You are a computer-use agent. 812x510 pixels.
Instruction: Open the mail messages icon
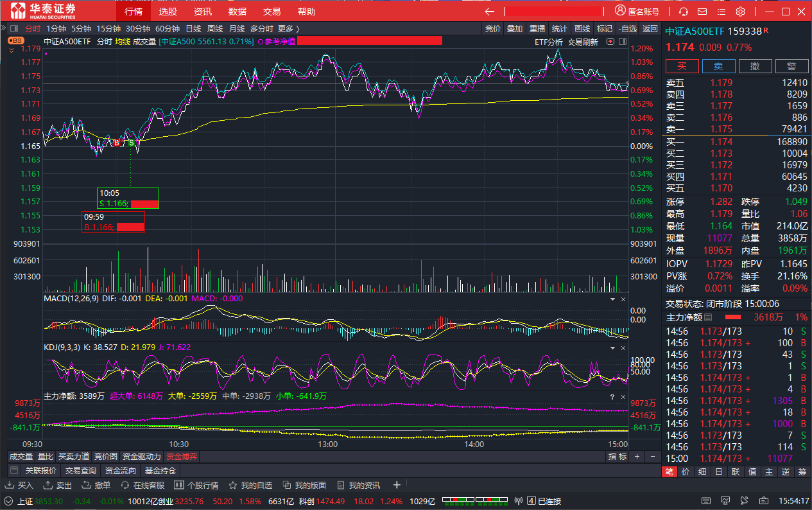[702, 12]
